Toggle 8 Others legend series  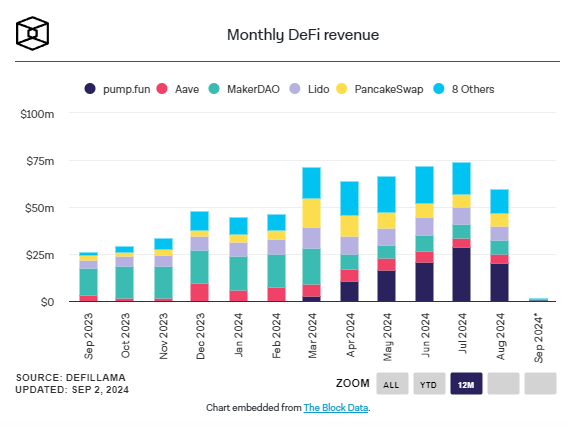click(464, 89)
